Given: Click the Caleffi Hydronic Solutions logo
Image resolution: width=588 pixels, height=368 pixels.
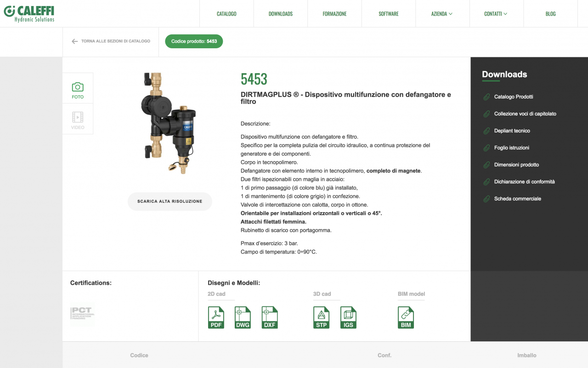Looking at the screenshot, I should click(29, 13).
